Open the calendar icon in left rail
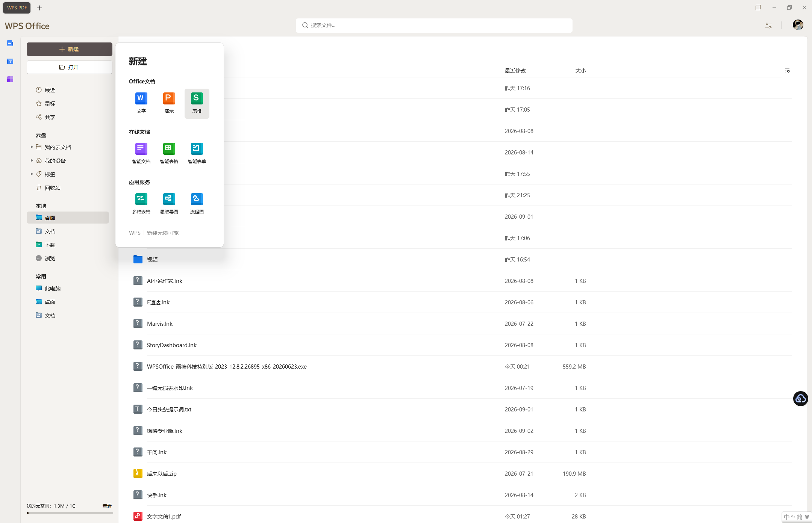812x523 pixels. [10, 61]
